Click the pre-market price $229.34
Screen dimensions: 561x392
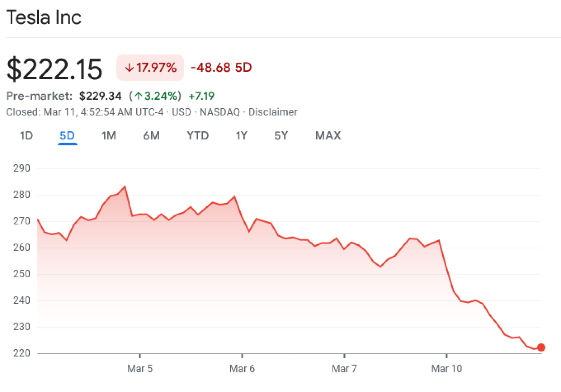(100, 96)
